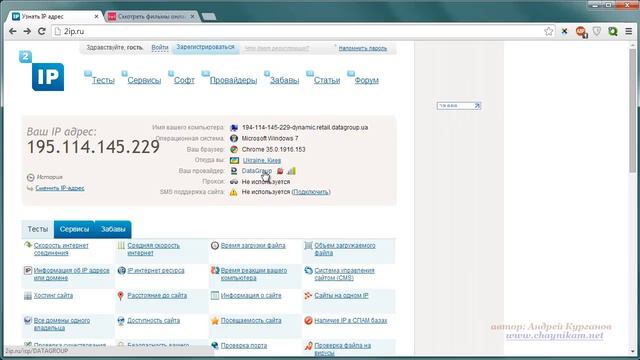Open Средняя скорость интернет link
This screenshot has height=360, width=640.
tap(153, 249)
